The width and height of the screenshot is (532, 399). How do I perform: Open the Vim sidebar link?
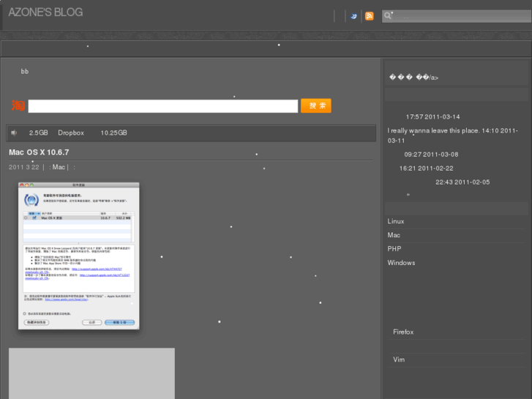399,359
